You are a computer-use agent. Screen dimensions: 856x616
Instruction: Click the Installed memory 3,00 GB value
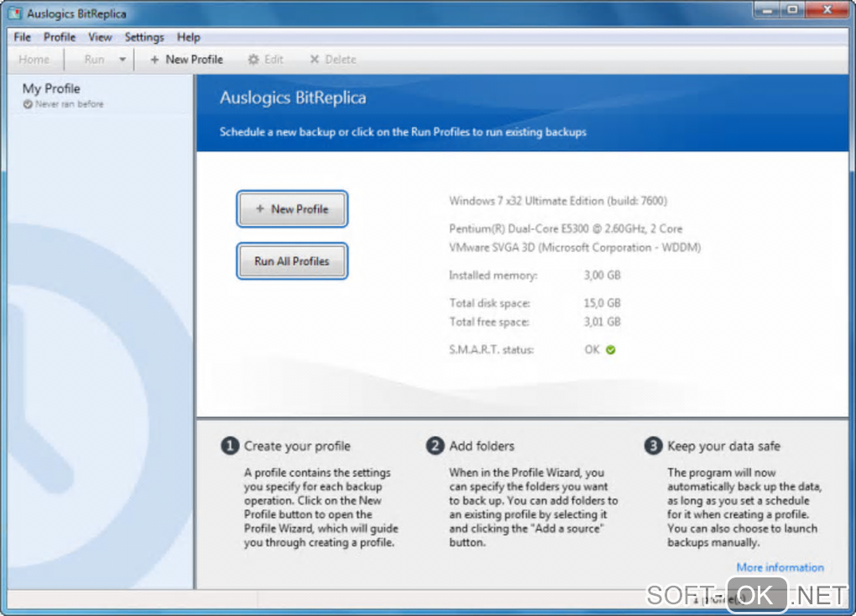603,275
